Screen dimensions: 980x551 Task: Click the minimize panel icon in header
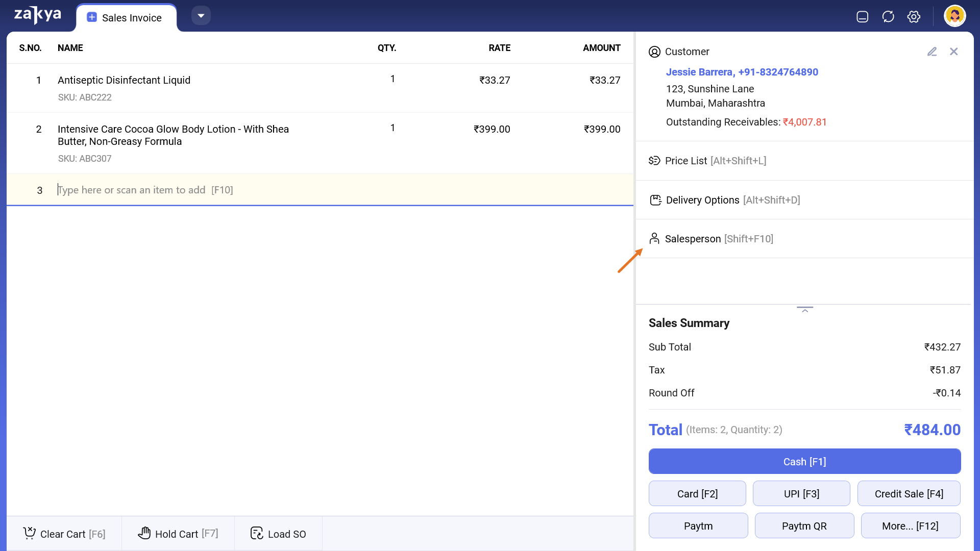[x=862, y=17]
